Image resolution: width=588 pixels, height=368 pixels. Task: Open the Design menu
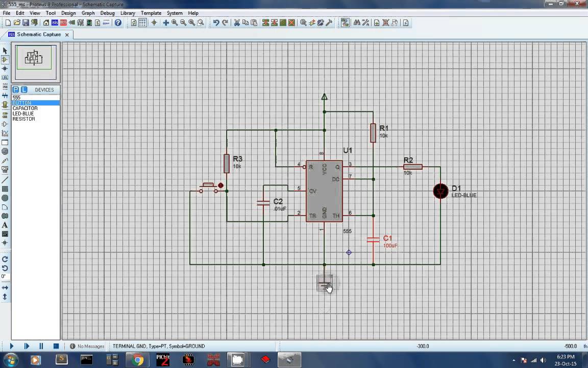pos(68,13)
